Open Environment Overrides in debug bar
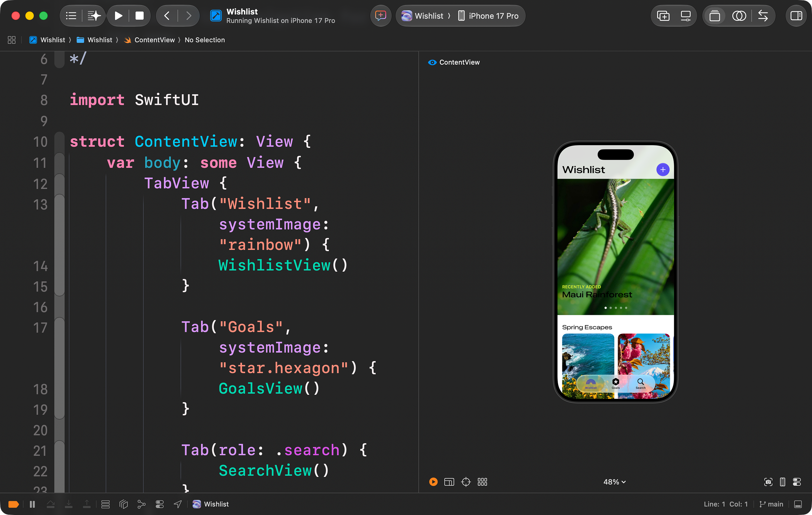The width and height of the screenshot is (812, 515). [x=160, y=504]
